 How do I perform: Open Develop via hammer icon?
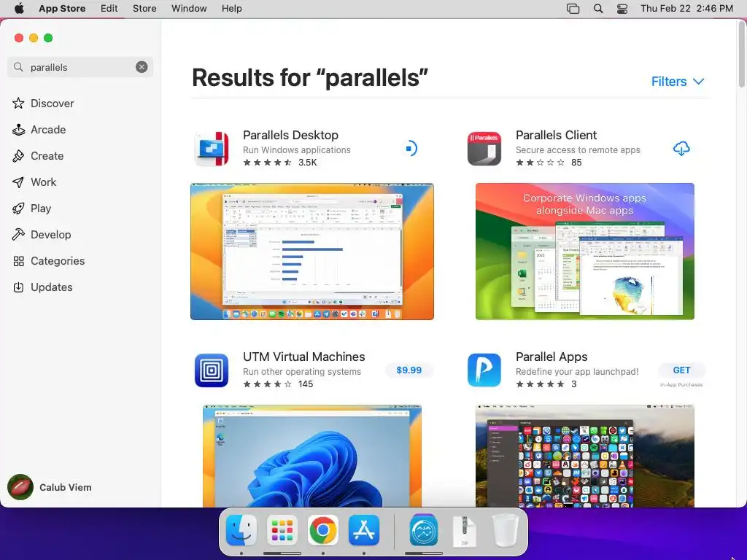[18, 234]
